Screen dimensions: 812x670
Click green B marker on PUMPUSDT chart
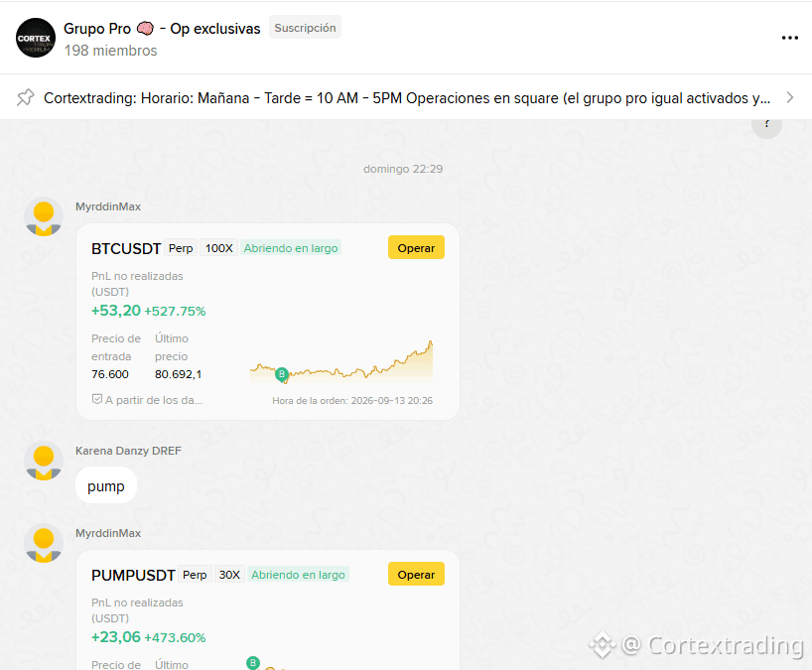(253, 662)
